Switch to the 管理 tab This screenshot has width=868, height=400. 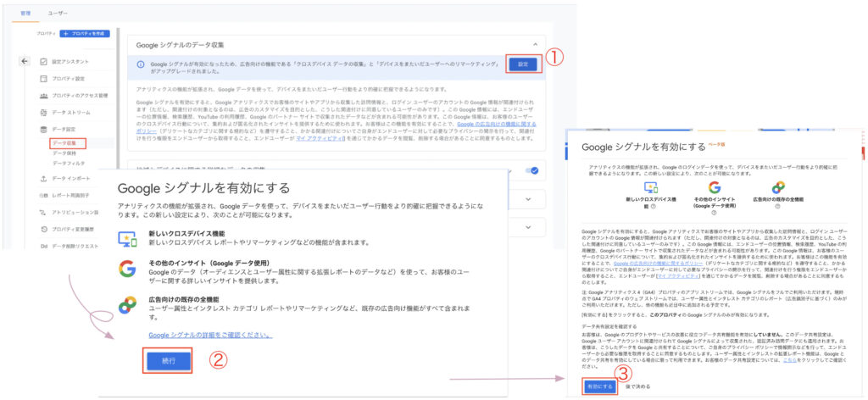point(25,12)
